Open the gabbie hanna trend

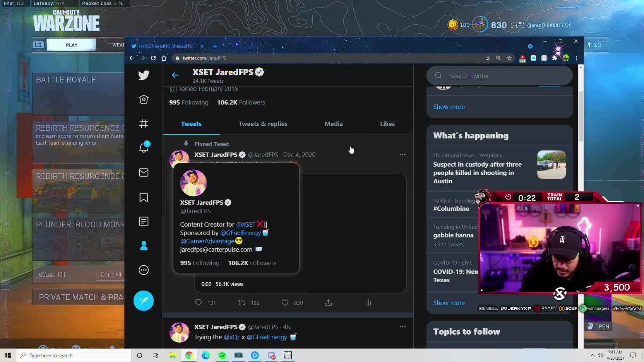click(453, 235)
